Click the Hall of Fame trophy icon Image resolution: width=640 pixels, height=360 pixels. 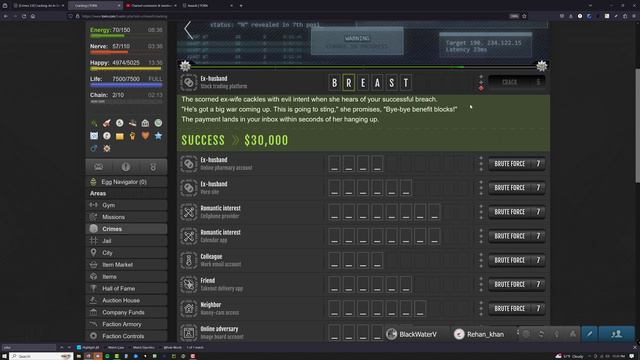click(93, 288)
